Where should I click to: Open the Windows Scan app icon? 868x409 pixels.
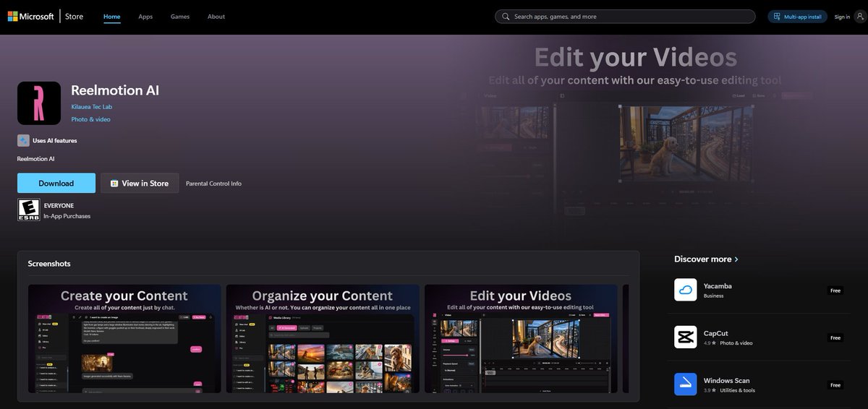685,384
